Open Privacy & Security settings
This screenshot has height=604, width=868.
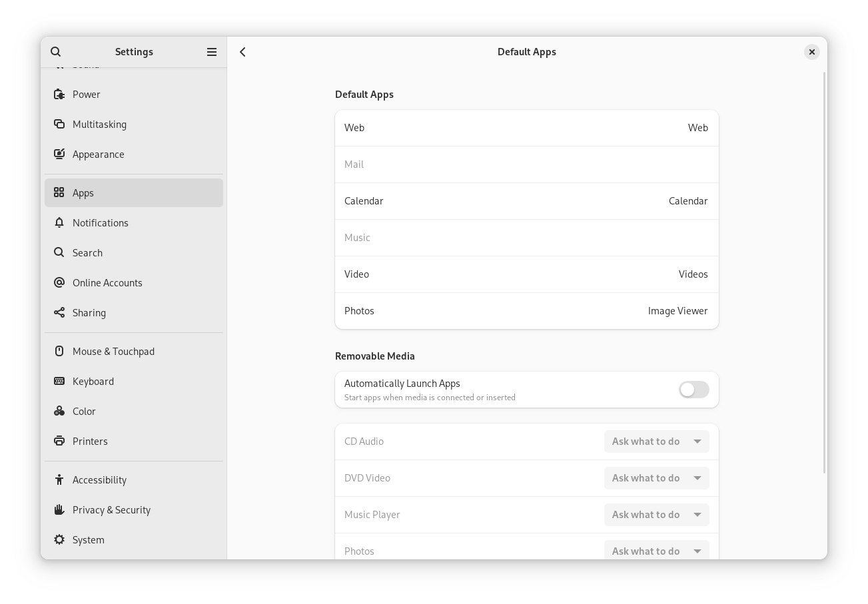pyautogui.click(x=111, y=509)
